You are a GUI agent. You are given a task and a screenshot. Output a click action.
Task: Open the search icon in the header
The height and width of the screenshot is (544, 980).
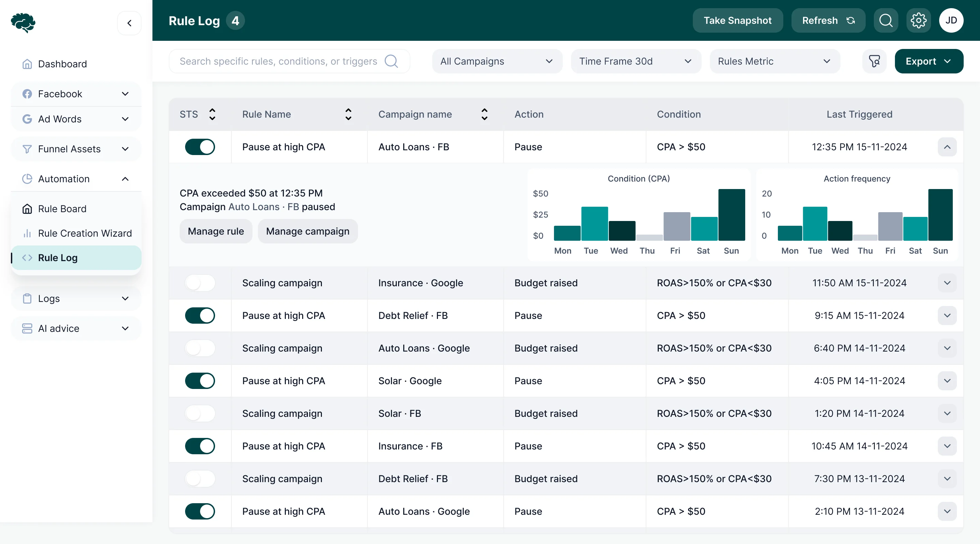point(886,20)
